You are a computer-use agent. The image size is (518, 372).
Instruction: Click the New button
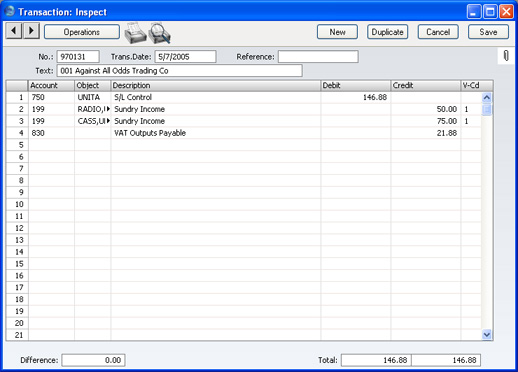coord(337,32)
